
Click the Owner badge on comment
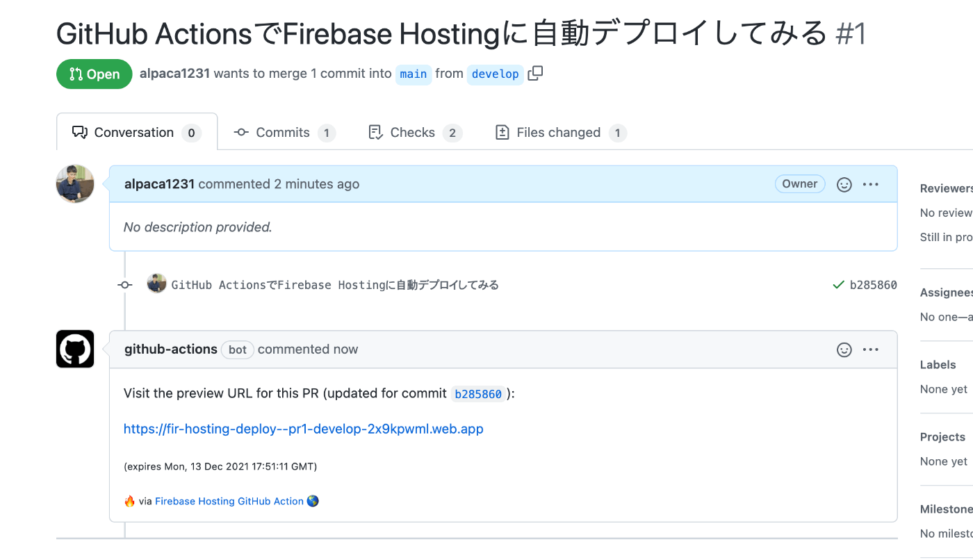pyautogui.click(x=800, y=184)
